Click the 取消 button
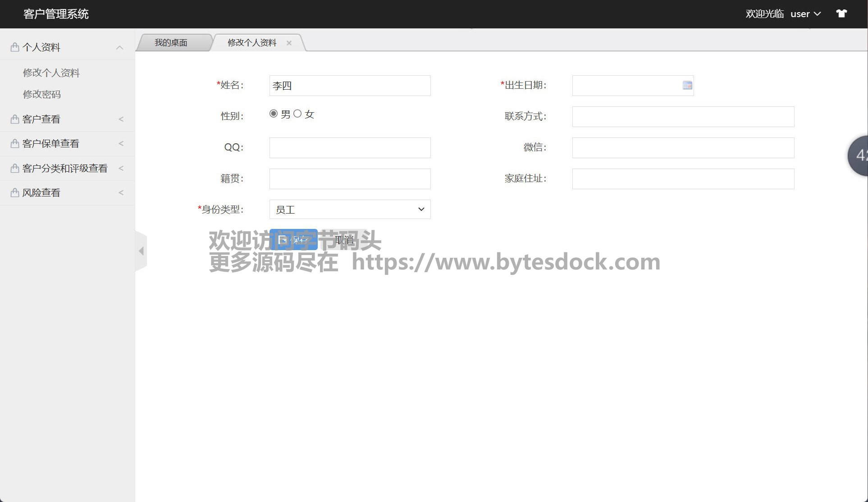868x502 pixels. pyautogui.click(x=345, y=240)
